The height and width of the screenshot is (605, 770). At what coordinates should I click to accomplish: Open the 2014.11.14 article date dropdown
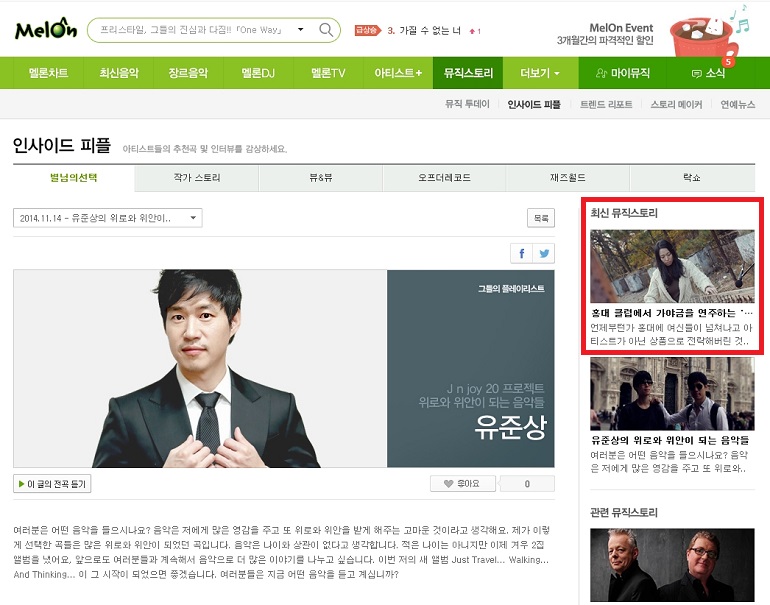tap(108, 218)
